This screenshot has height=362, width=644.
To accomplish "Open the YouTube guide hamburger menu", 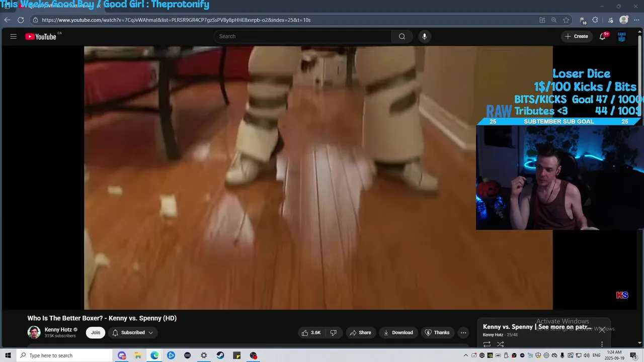I will click(x=14, y=36).
